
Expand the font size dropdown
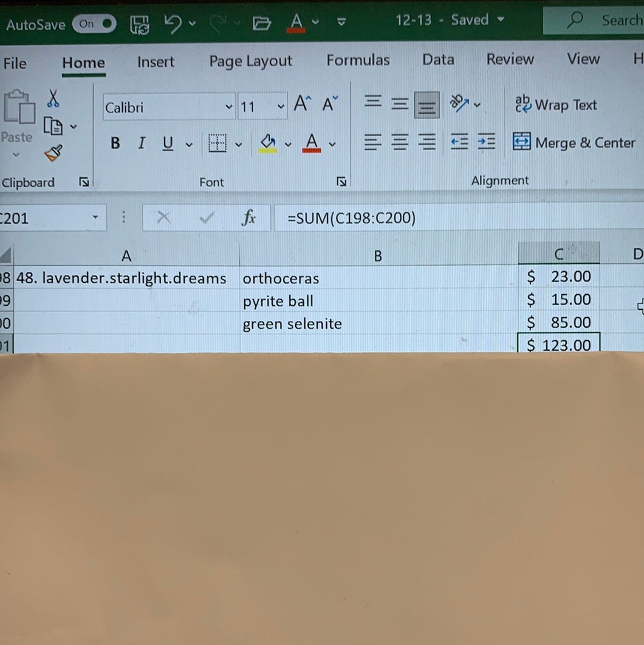(x=281, y=106)
